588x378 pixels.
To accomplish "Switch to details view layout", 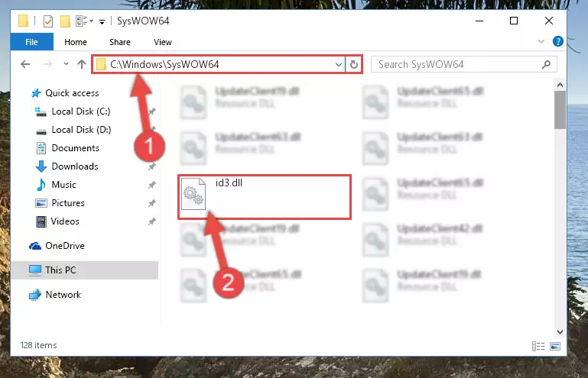I will [538, 346].
